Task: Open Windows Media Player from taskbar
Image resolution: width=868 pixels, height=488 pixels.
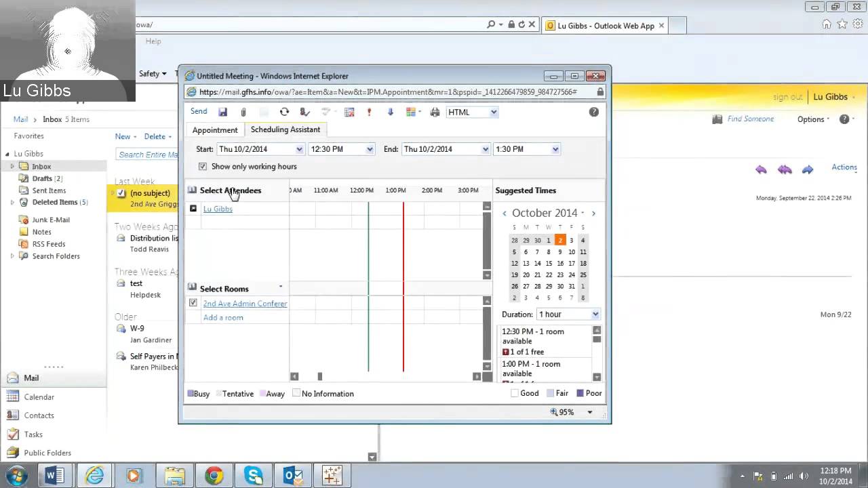Action: 134,476
